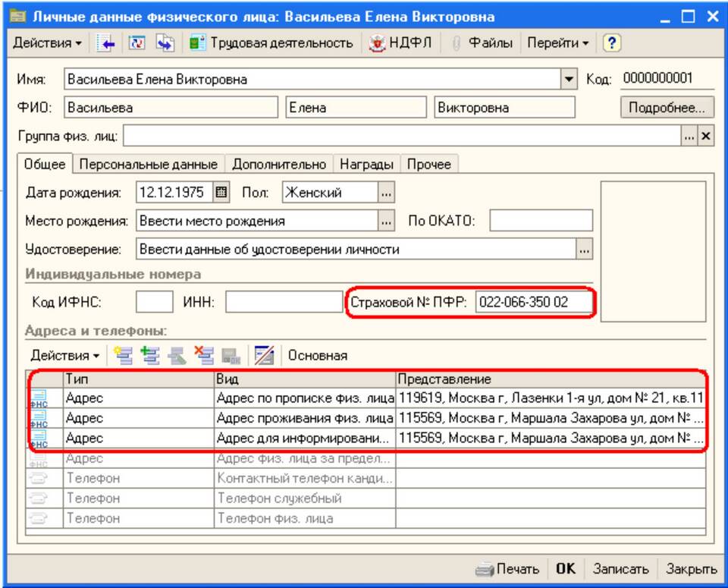Open Трудовая деятельность from toolbar
The height and width of the screenshot is (588, 728).
271,43
